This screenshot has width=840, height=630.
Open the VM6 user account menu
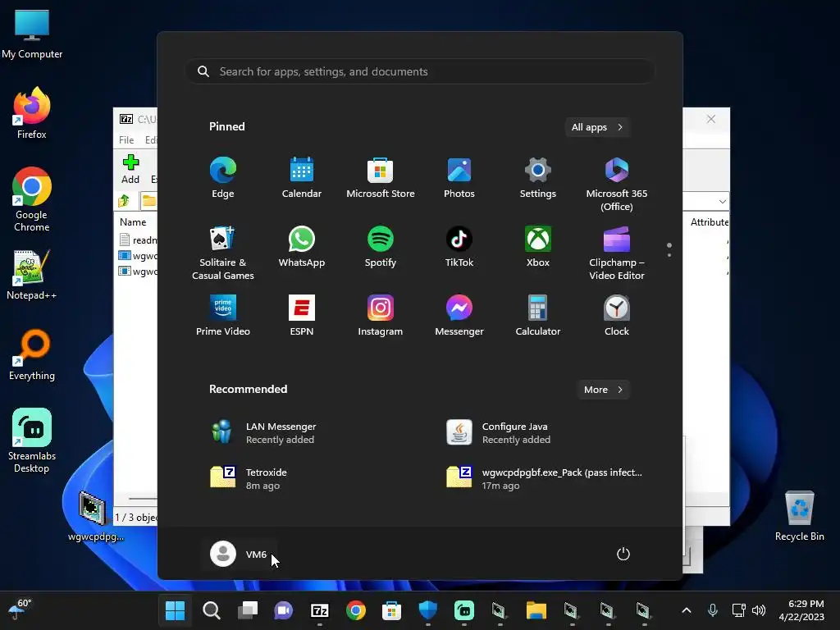coord(240,554)
